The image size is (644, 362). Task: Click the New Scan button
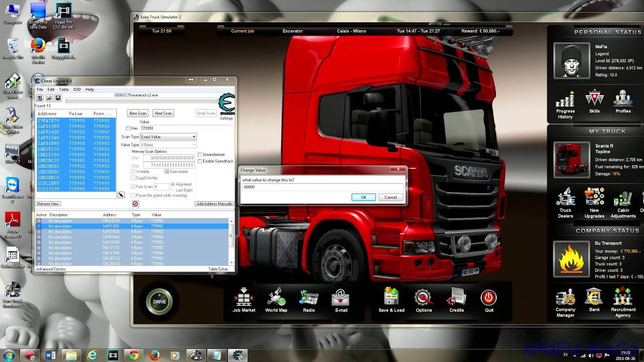[138, 113]
